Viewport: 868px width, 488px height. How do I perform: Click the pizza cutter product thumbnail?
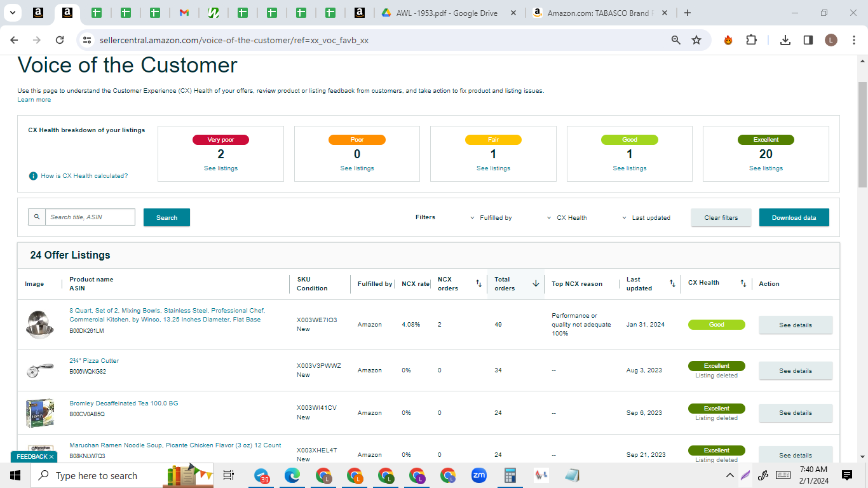coord(39,370)
